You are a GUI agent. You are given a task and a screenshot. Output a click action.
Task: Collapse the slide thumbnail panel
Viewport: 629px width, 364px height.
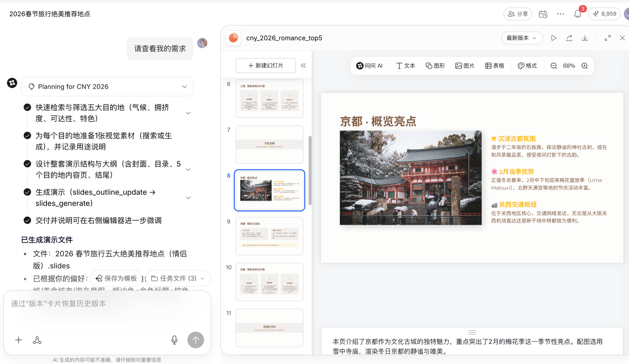(x=303, y=66)
